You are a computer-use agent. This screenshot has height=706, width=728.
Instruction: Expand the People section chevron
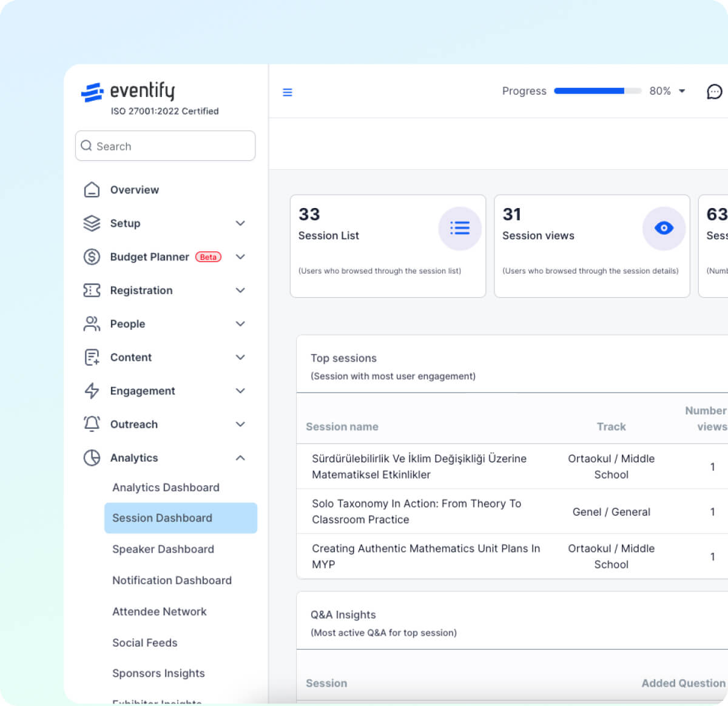[240, 324]
